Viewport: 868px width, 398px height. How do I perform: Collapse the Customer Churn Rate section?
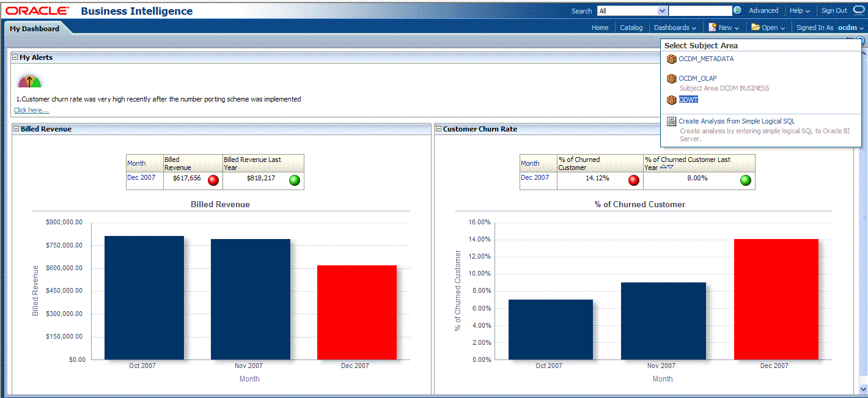tap(438, 129)
